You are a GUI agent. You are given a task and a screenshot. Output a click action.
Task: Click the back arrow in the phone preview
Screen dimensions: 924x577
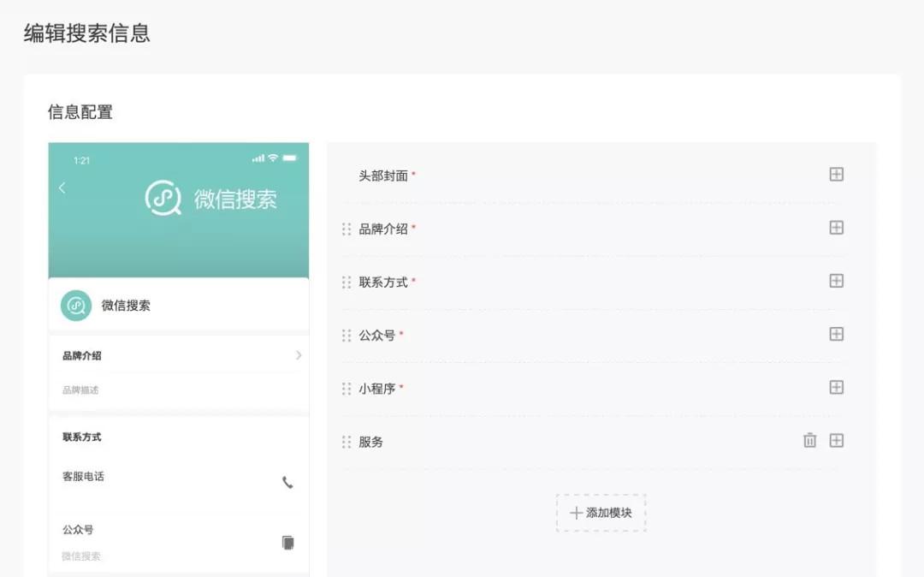(62, 187)
